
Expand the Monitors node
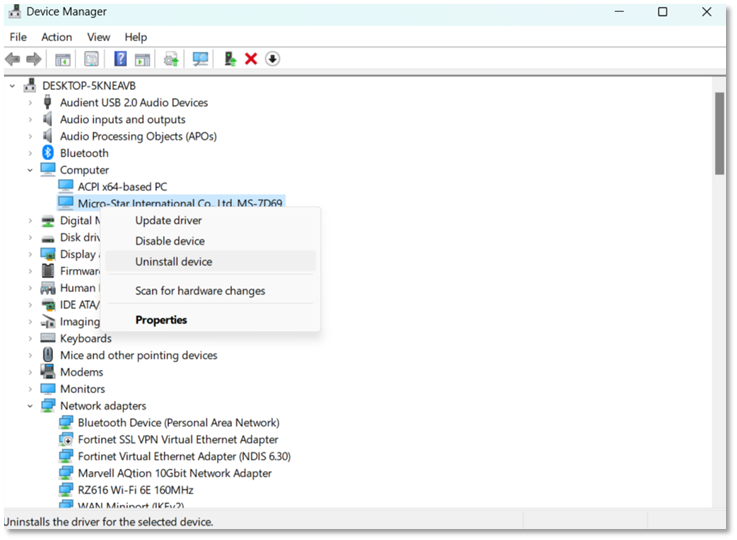30,389
